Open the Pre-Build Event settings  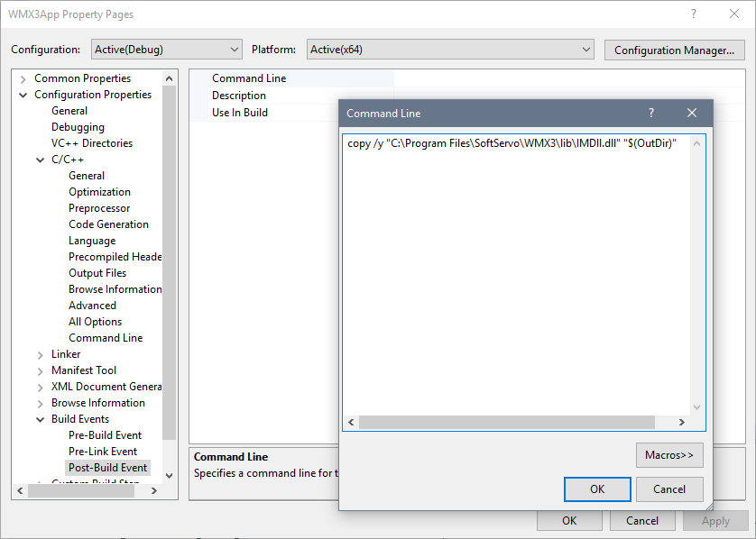(105, 434)
